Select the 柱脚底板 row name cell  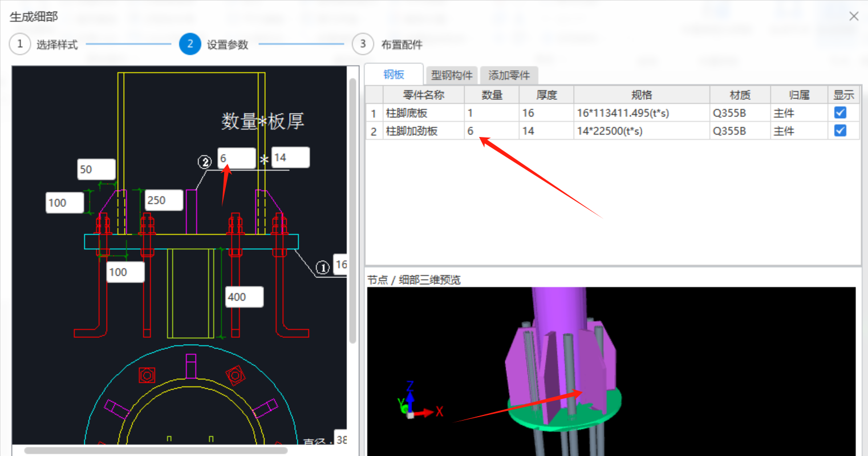[423, 113]
